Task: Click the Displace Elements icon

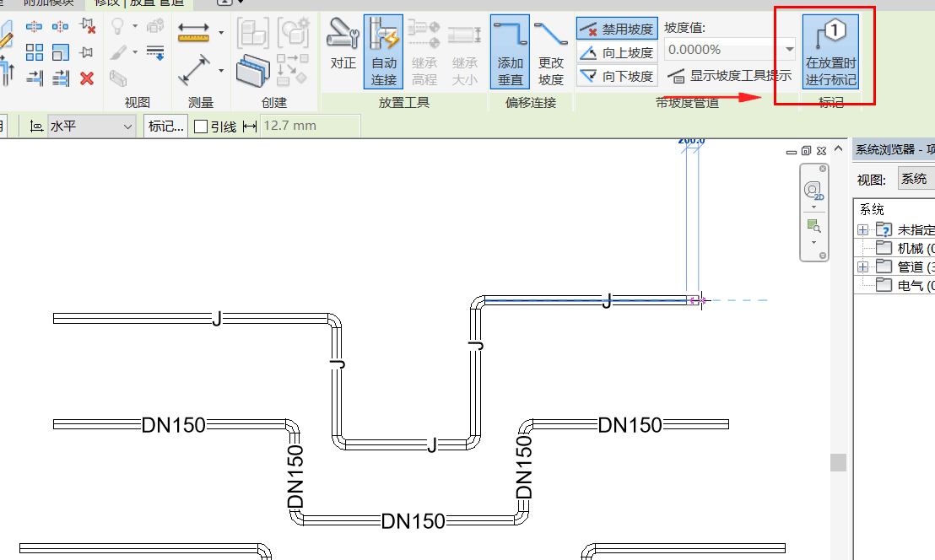Action: coord(155,25)
